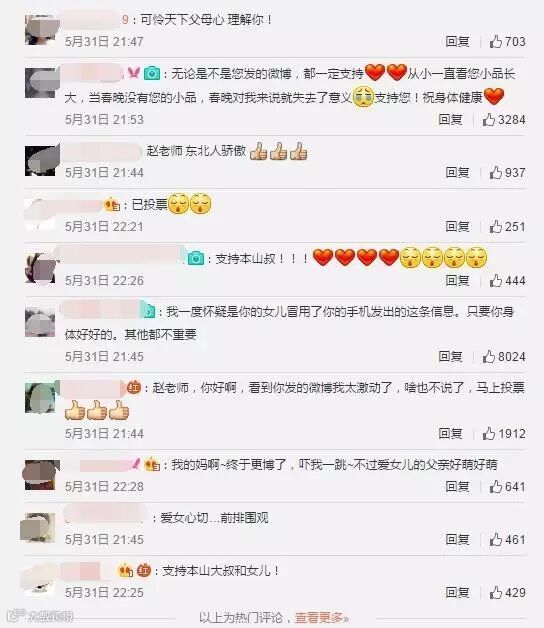Reply to 支持本山大叔和女儿 comment
The height and width of the screenshot is (628, 544).
point(457,592)
